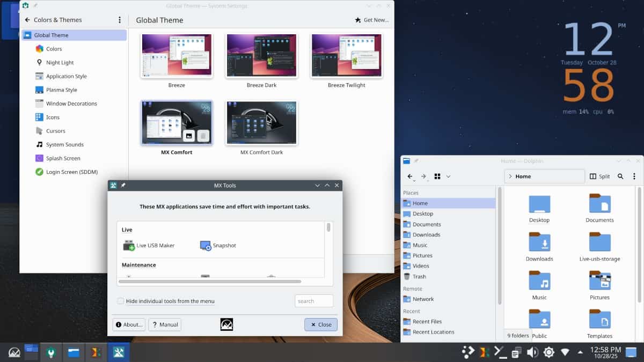Open the Manual in MX Tools
The height and width of the screenshot is (362, 644).
click(x=165, y=324)
